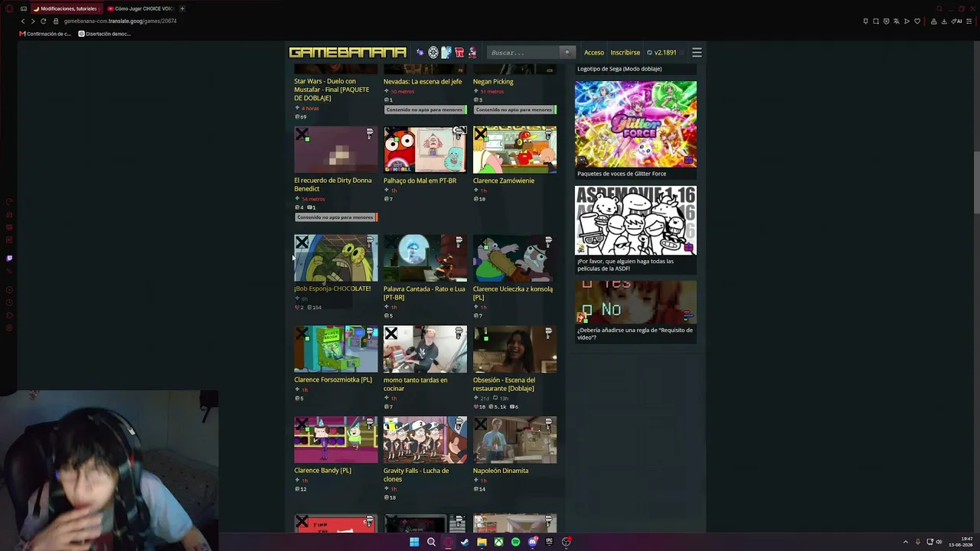Screen dimensions: 980x551
Task: Open the browser translate icon in toolbar
Action: pyautogui.click(x=897, y=21)
